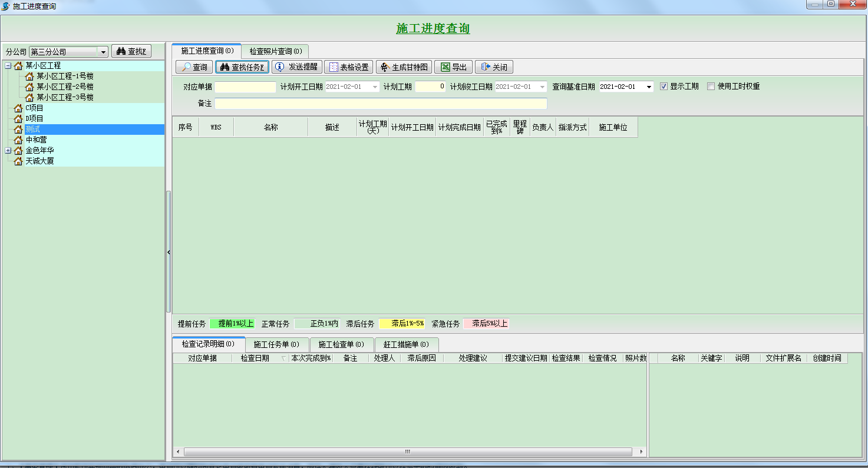Click the Close (关闭) toolbar button
The image size is (868, 468).
pos(494,67)
